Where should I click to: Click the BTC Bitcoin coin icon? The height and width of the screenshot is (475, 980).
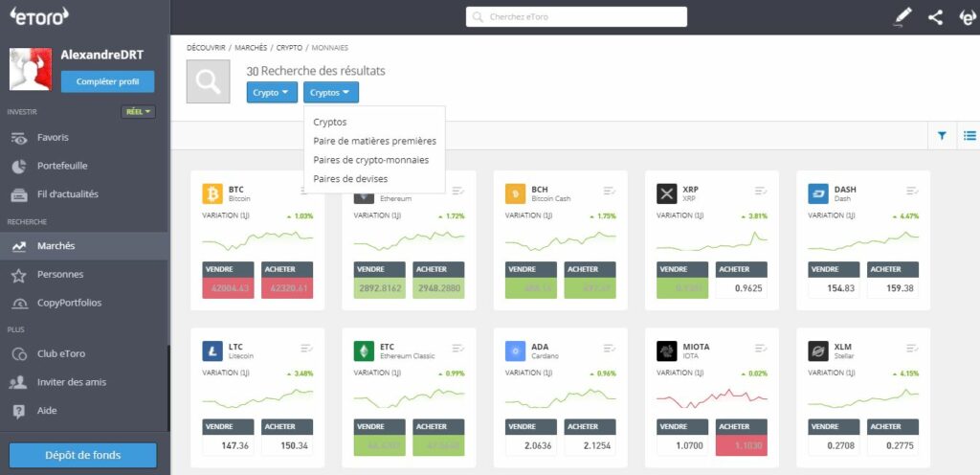tap(212, 193)
